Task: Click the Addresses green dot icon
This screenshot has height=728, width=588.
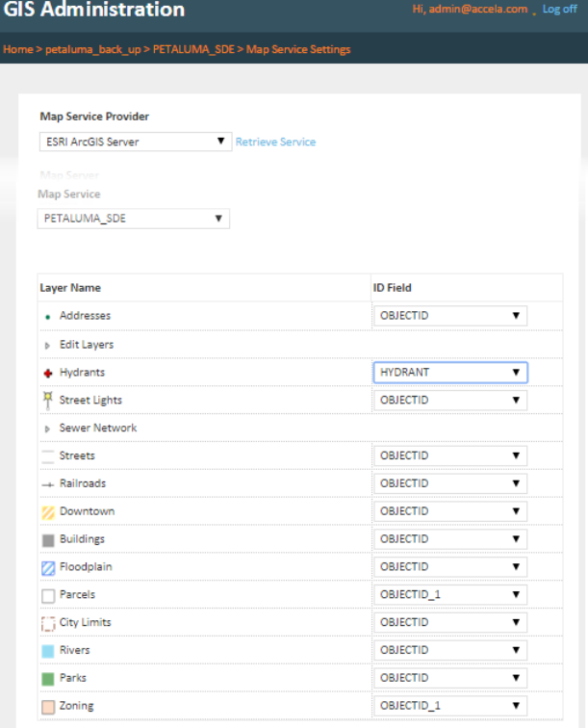Action: point(47,317)
